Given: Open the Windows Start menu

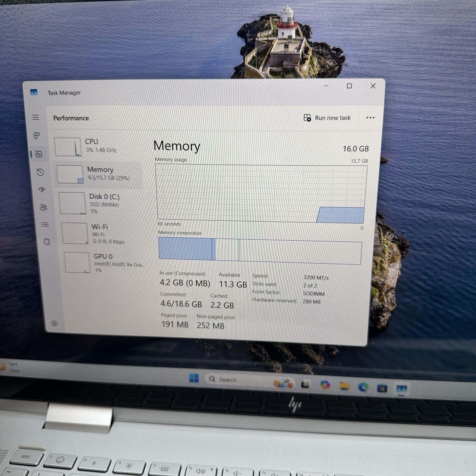Looking at the screenshot, I should 194,378.
